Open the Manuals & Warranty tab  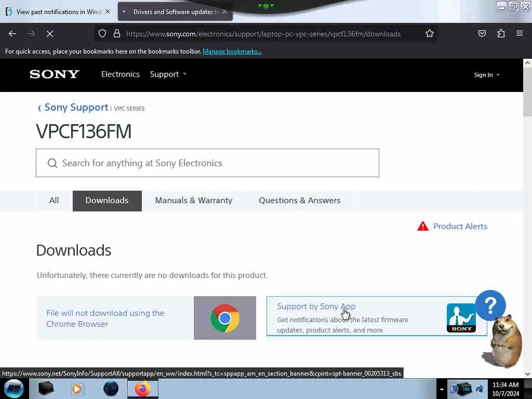(194, 201)
